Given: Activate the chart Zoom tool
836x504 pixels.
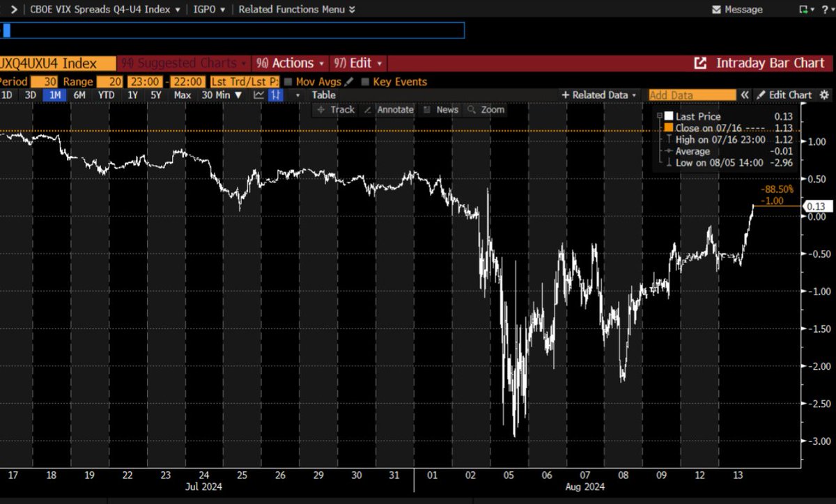Looking at the screenshot, I should click(486, 109).
